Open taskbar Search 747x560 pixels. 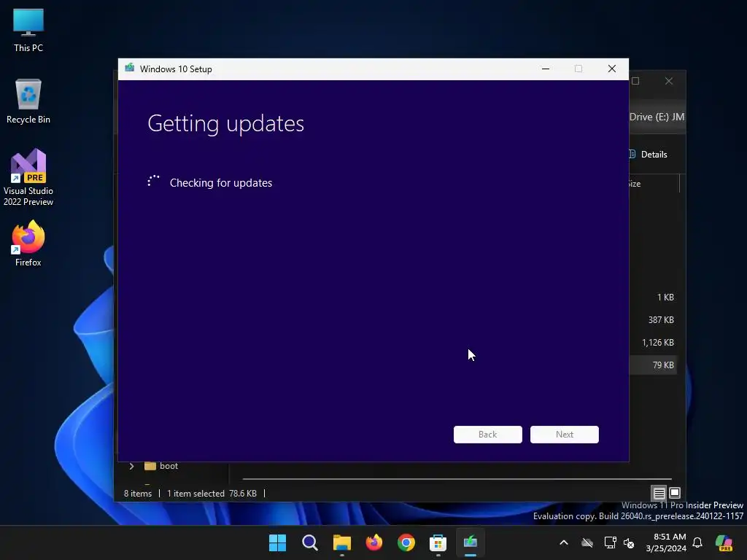[x=309, y=542]
